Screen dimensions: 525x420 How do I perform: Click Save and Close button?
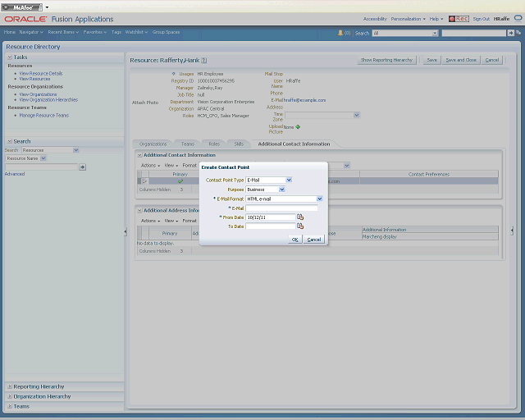(461, 60)
